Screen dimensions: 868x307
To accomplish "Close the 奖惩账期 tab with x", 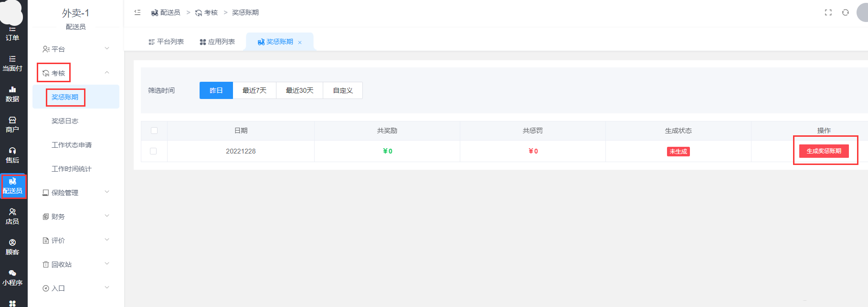I will pyautogui.click(x=300, y=43).
